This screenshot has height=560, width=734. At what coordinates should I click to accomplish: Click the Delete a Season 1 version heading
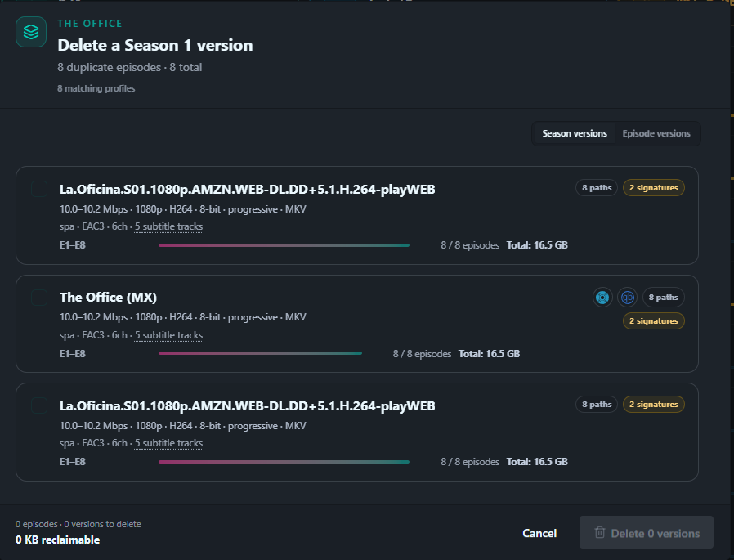point(155,46)
